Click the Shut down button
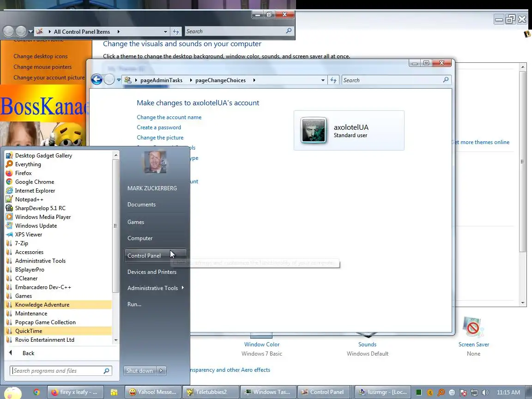532x399 pixels. point(140,371)
